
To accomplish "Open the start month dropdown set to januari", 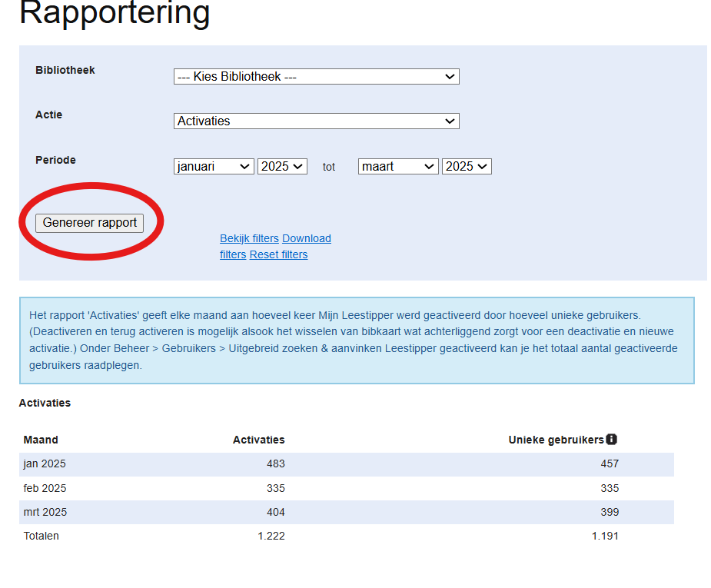I will tap(214, 167).
